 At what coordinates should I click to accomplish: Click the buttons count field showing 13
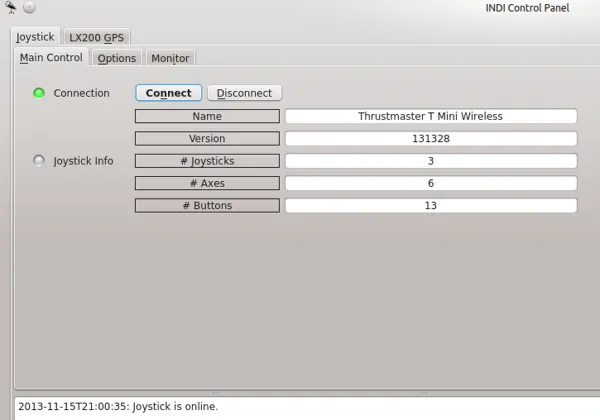[x=431, y=205]
